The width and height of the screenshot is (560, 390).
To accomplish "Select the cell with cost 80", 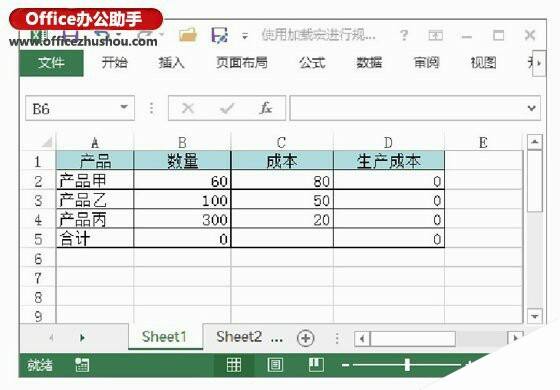I will (282, 181).
